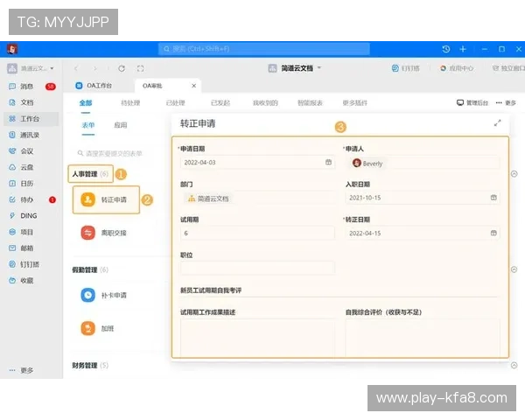Open 日历 calendar in the sidebar
Viewport: 525px width, 420px height.
[x=21, y=183]
